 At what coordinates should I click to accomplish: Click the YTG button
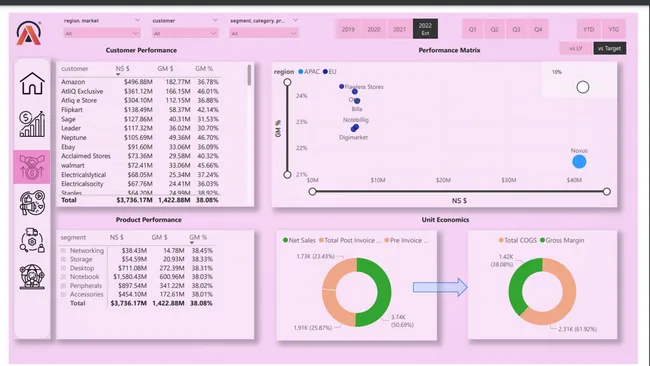coord(614,29)
